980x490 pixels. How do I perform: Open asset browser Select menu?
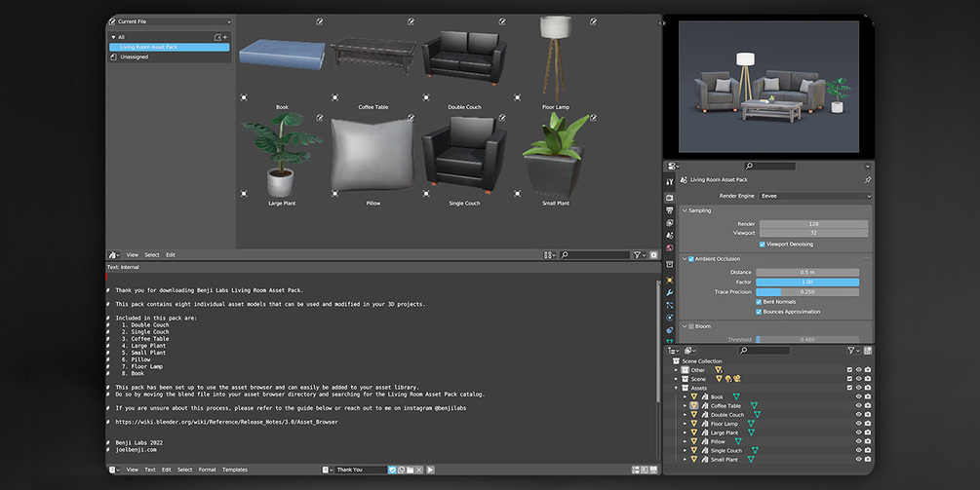(x=152, y=254)
